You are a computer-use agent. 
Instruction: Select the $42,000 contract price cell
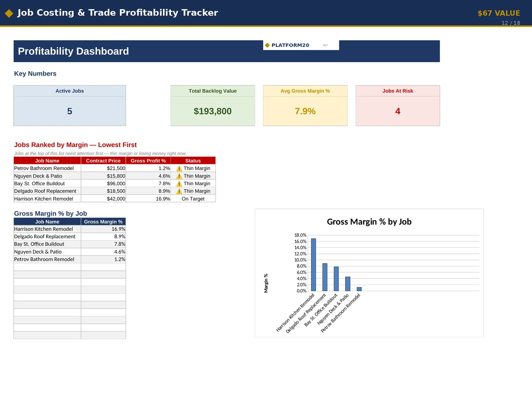pyautogui.click(x=103, y=199)
